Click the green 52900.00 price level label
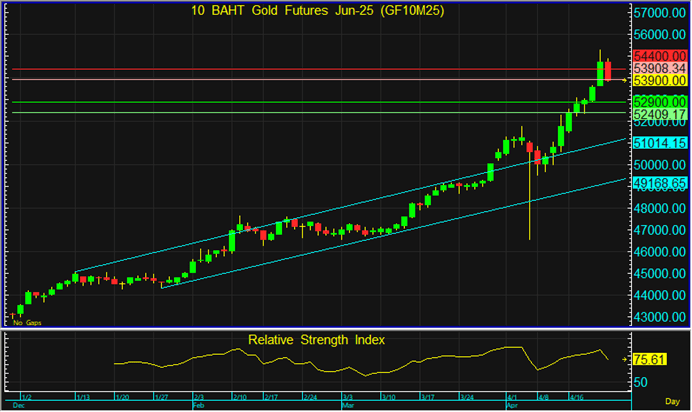The image size is (692, 412). [x=658, y=102]
